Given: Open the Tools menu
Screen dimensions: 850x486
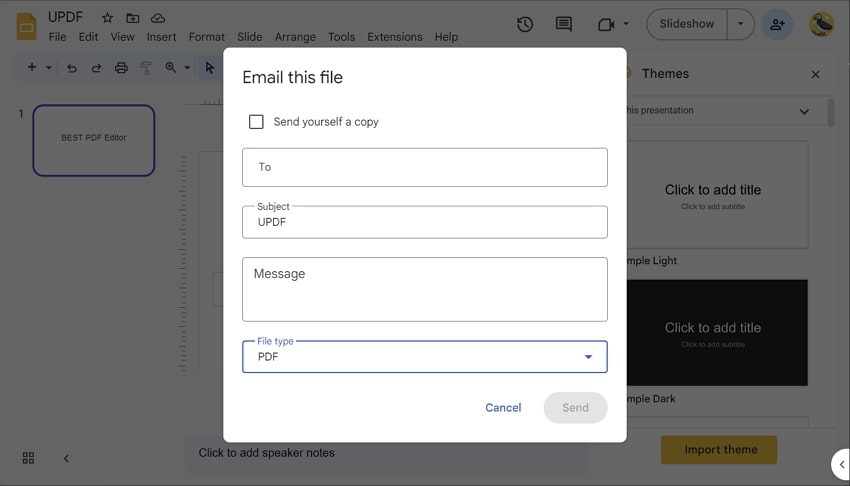Looking at the screenshot, I should (x=342, y=37).
